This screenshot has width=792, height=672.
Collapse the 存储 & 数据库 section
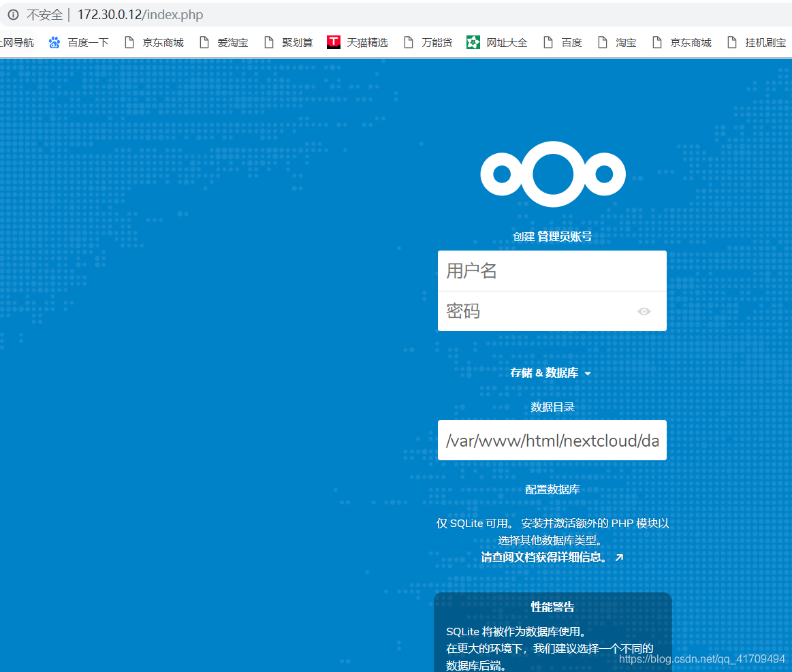(x=550, y=373)
